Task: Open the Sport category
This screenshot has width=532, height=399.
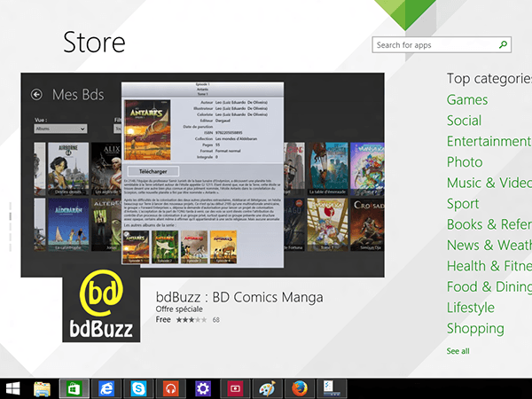Action: tap(463, 204)
